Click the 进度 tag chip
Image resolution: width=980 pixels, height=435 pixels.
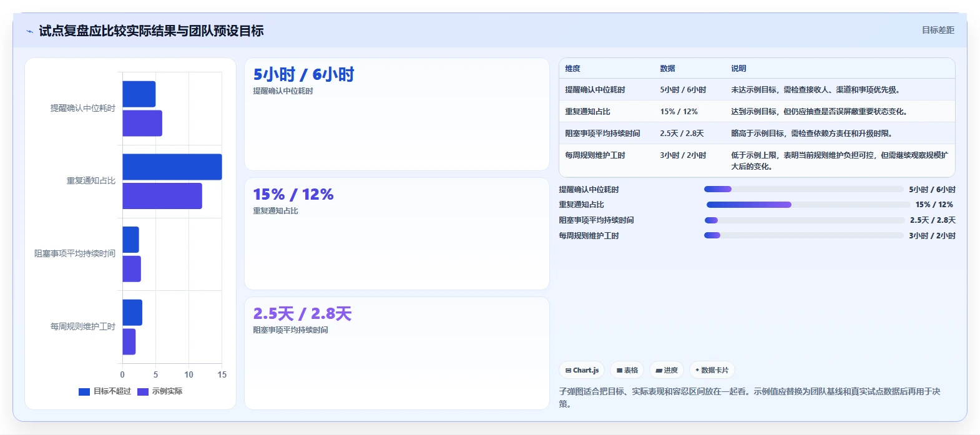667,370
